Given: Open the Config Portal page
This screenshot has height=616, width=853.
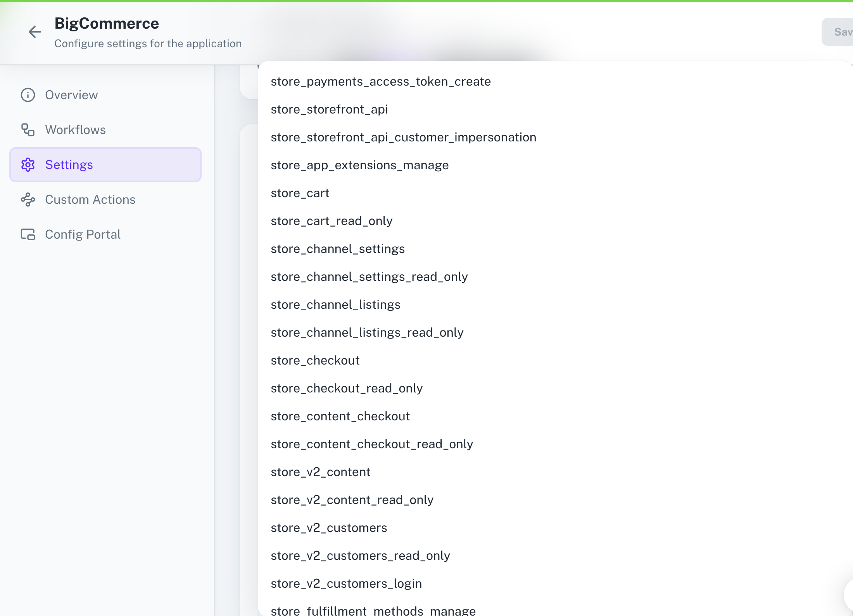Looking at the screenshot, I should tap(83, 234).
